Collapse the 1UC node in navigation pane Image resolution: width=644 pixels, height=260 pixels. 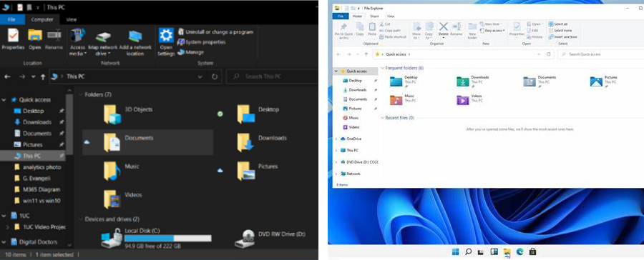tap(4, 215)
